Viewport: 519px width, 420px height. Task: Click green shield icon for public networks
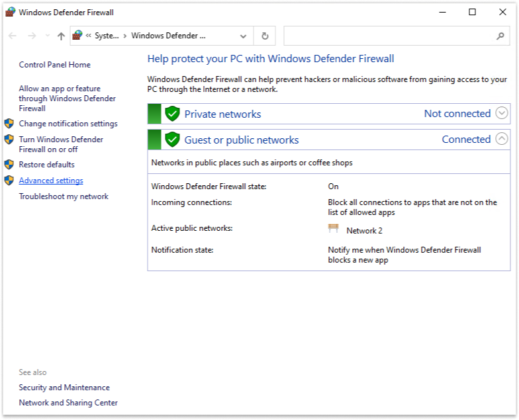[172, 140]
